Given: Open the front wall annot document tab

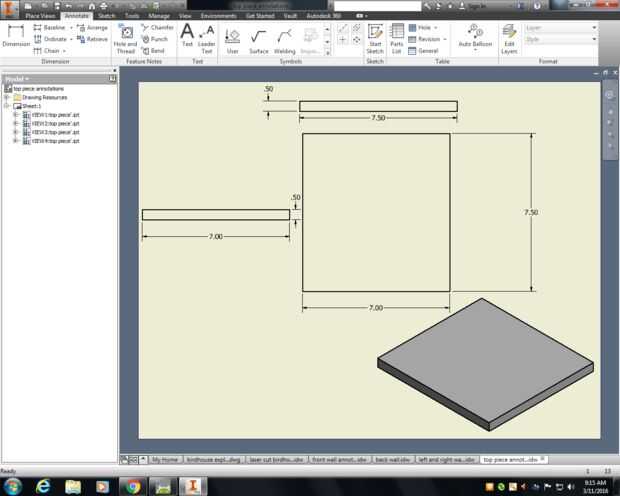Looking at the screenshot, I should pos(339,460).
